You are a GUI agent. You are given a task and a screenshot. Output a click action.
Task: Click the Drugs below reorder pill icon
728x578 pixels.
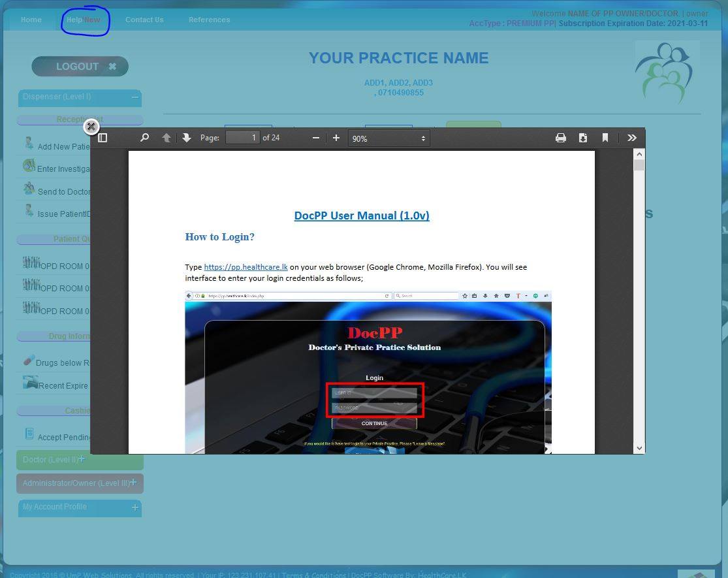pos(29,361)
